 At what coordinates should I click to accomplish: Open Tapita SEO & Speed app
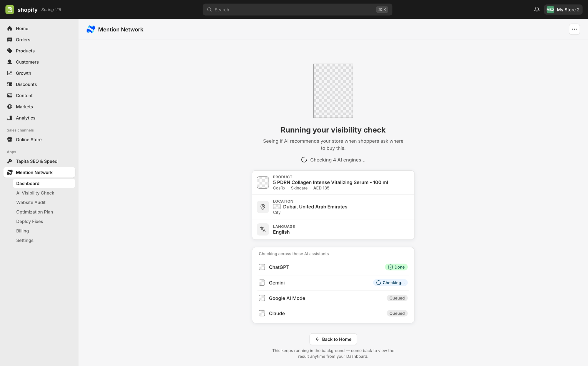[39, 161]
